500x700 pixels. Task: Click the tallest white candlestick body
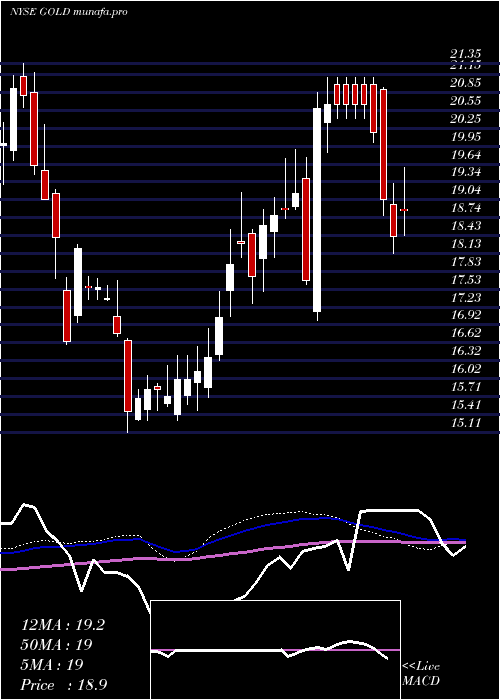pos(317,210)
